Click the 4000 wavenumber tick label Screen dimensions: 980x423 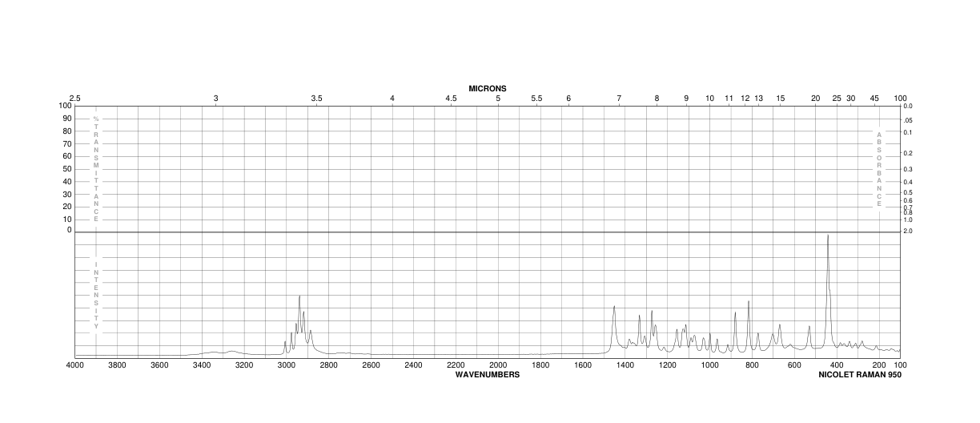[75, 365]
